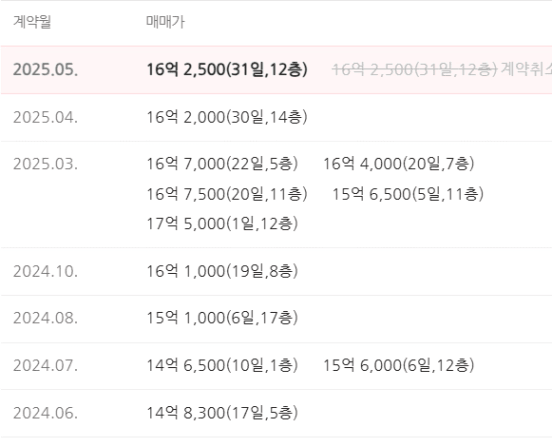This screenshot has width=552, height=447.
Task: Click the 15억 6,000(6일,12층) price entry
Action: tap(399, 365)
